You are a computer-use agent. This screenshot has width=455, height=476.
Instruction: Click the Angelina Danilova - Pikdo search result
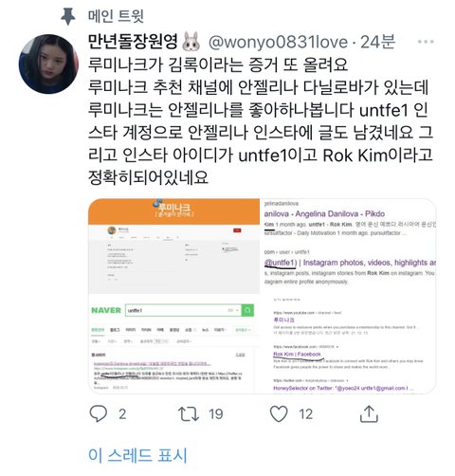324,214
